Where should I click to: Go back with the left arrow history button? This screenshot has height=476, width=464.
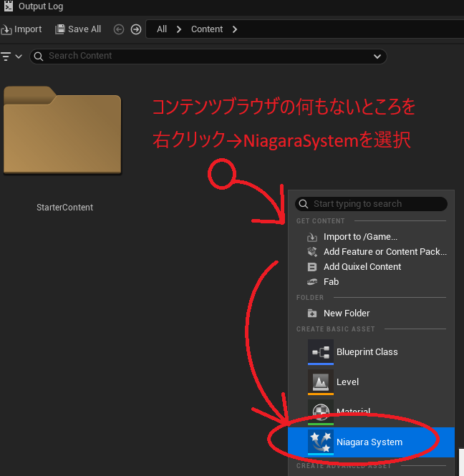point(119,29)
